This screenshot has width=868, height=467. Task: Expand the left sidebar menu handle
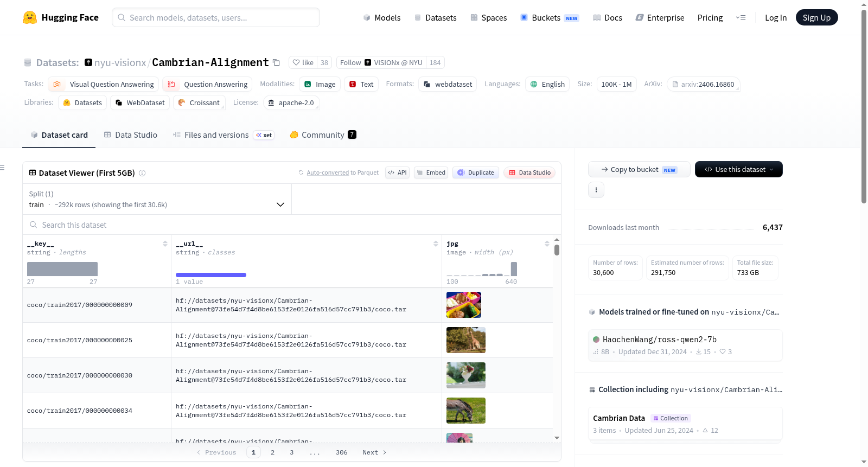click(x=3, y=168)
